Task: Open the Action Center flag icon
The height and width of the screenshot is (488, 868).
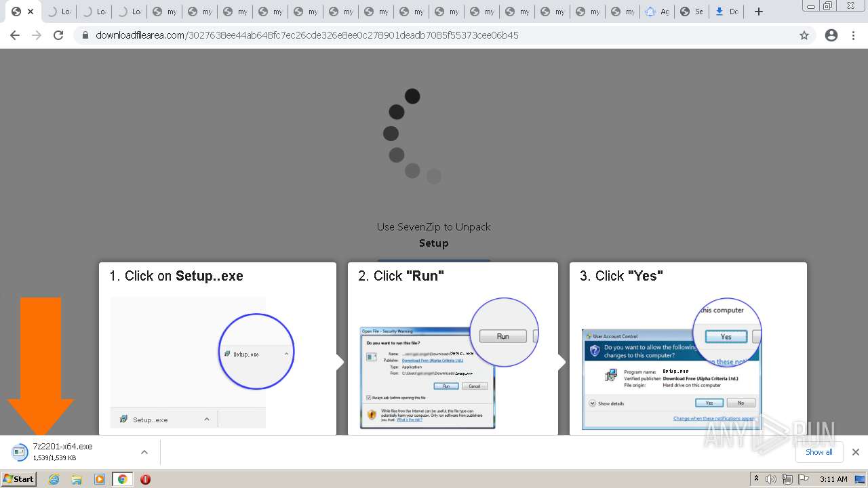Action: (x=802, y=479)
